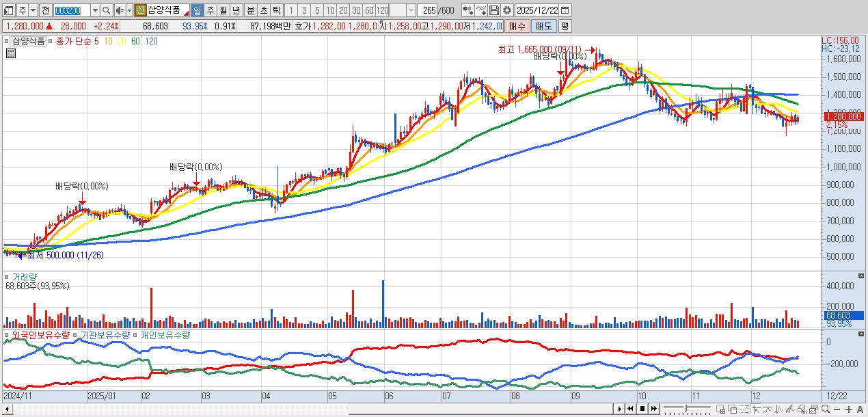The height and width of the screenshot is (417, 868).
Task: Click the save chart floppy disk icon
Action: pos(494,10)
